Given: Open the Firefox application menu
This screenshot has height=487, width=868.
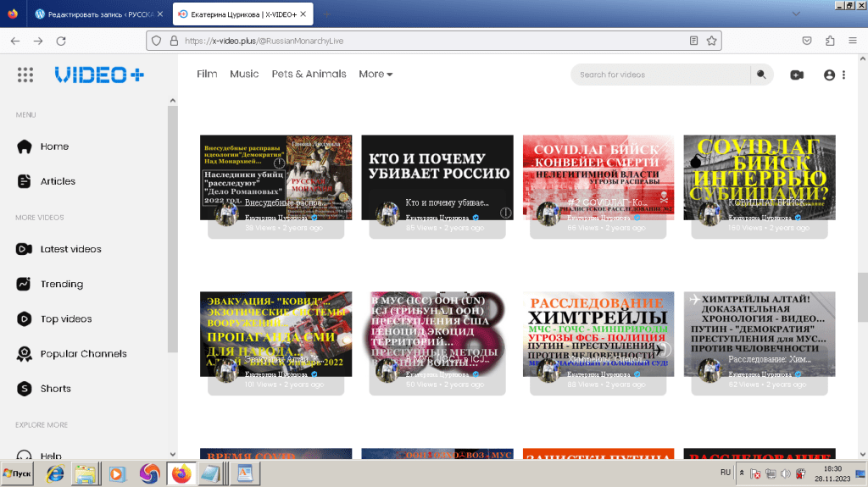Looking at the screenshot, I should 852,40.
